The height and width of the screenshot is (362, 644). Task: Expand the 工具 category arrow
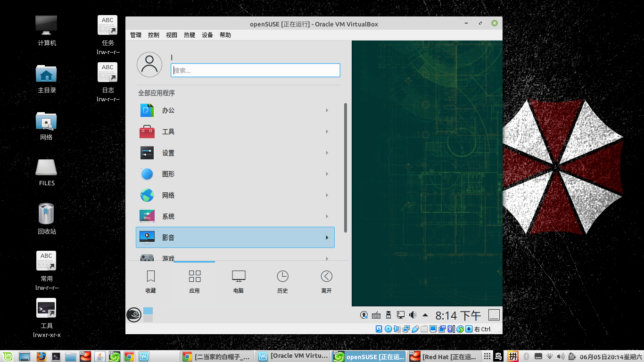[327, 132]
